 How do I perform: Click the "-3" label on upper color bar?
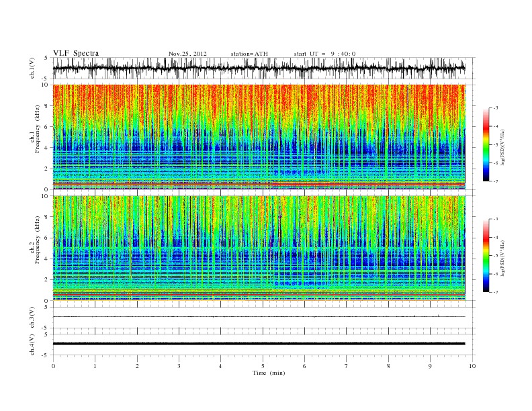coord(495,108)
